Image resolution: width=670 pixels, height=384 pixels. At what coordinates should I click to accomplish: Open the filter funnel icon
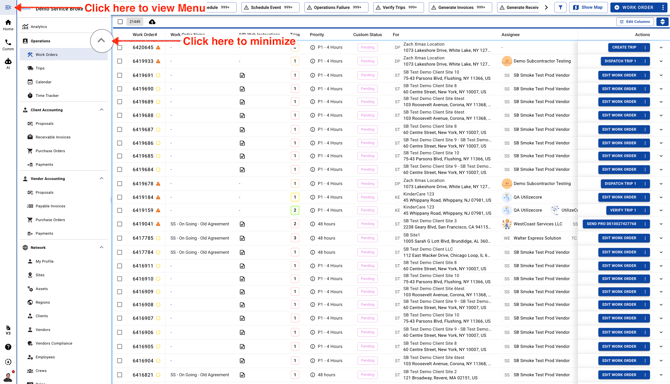pos(560,7)
